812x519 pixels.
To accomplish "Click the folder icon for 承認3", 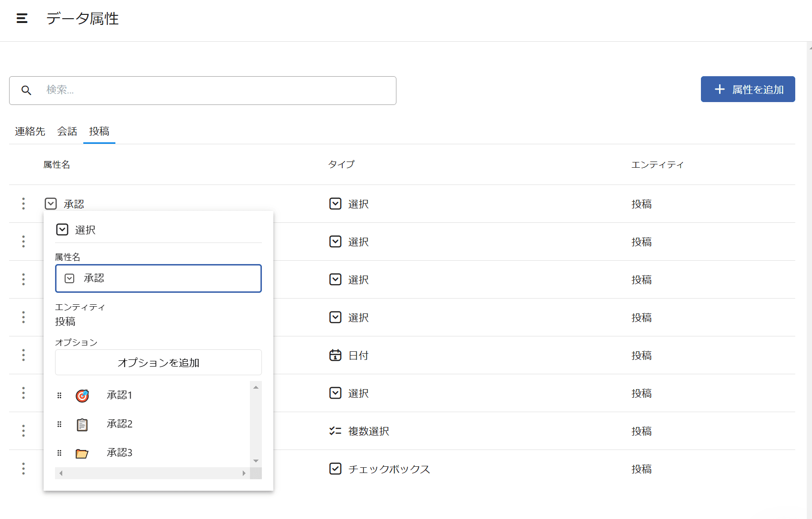I will 82,453.
